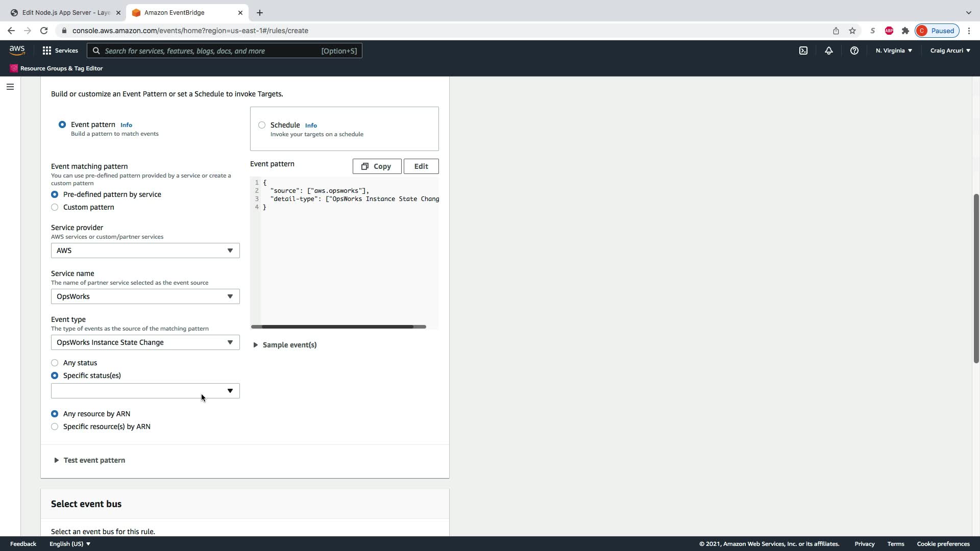Choose Specific resource(s) by ARN

point(55,427)
